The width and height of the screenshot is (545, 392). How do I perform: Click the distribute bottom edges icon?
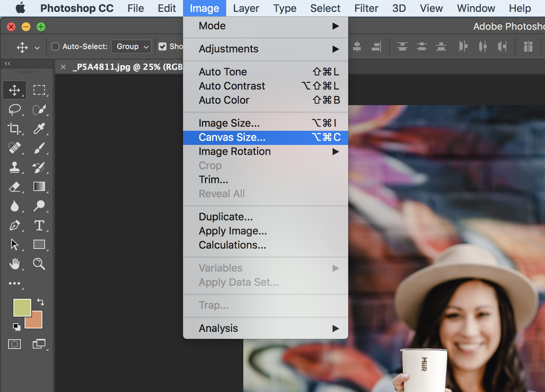(441, 46)
